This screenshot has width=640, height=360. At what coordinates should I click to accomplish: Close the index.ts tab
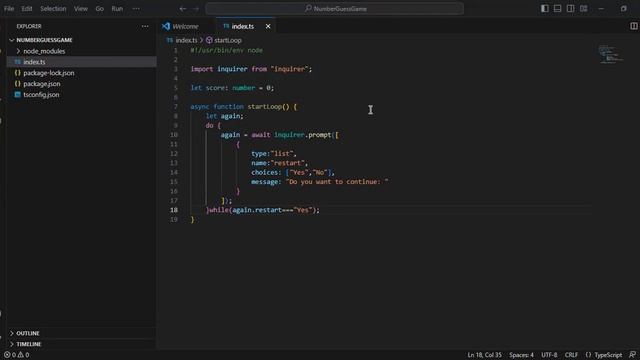[x=268, y=26]
